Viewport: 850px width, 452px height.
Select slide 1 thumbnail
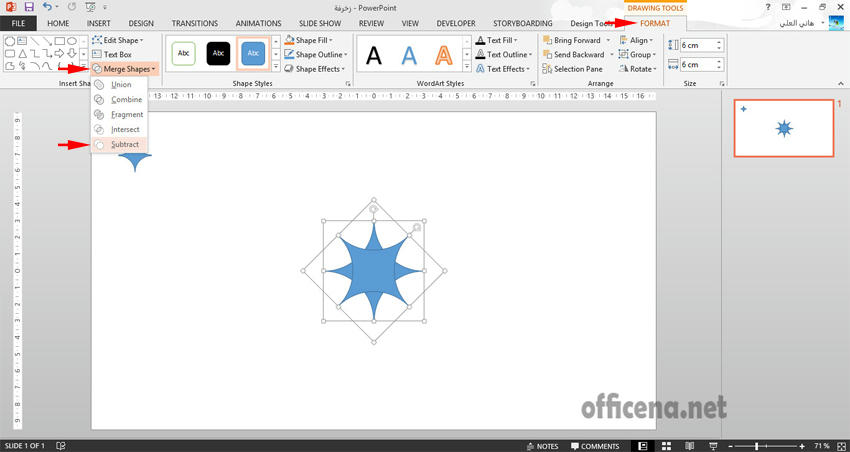point(784,128)
